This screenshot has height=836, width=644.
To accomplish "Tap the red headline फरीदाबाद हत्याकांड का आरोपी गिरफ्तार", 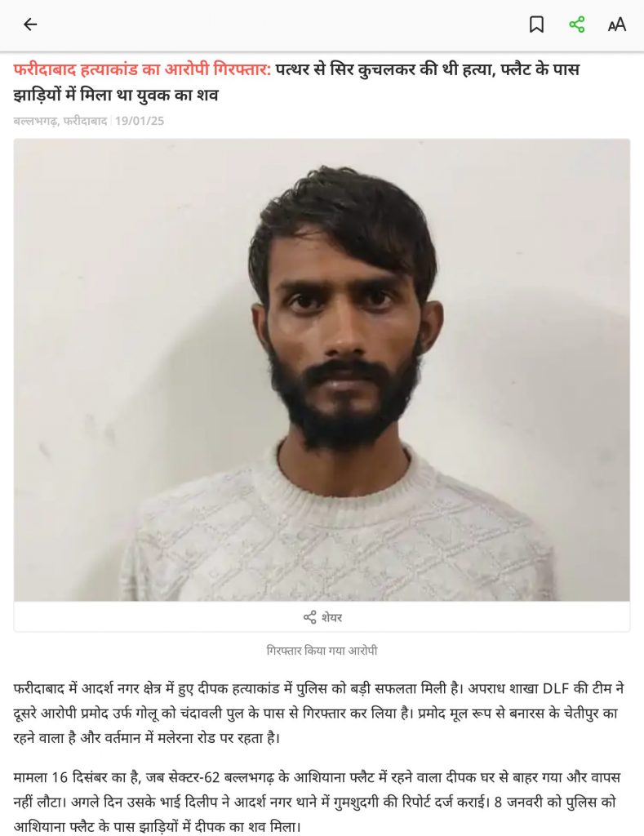I will click(x=142, y=69).
